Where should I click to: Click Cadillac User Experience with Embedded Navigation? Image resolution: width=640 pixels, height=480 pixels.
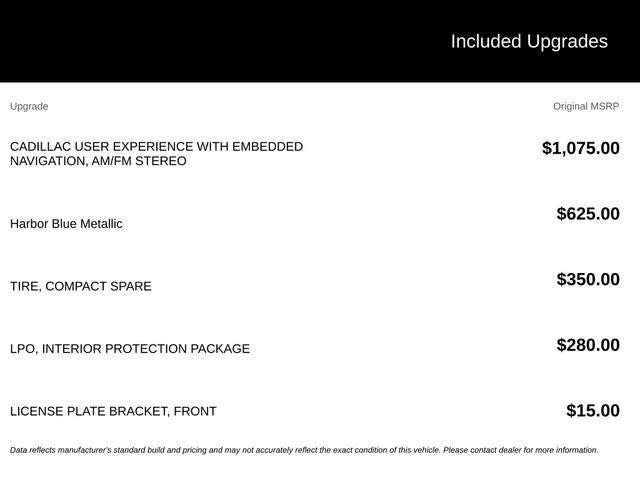(x=156, y=153)
